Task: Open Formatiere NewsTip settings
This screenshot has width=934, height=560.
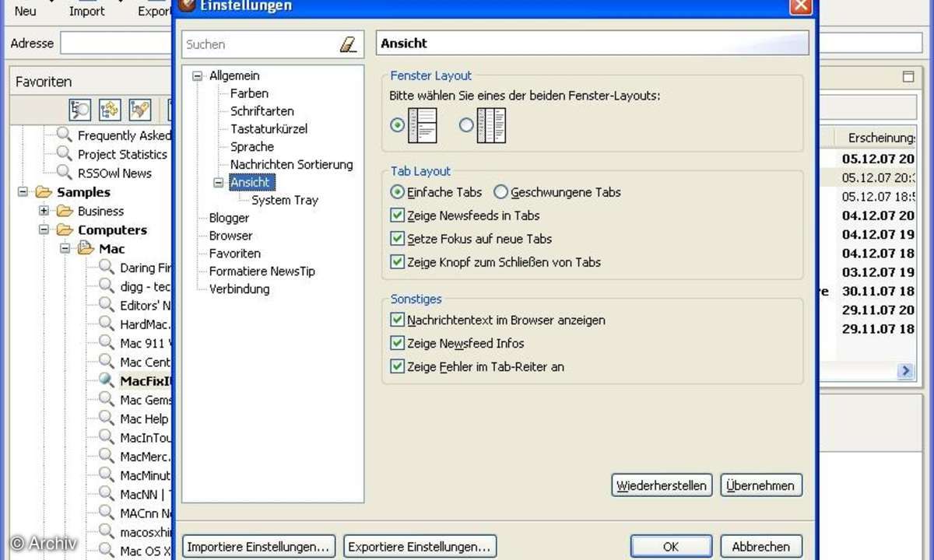Action: click(262, 271)
